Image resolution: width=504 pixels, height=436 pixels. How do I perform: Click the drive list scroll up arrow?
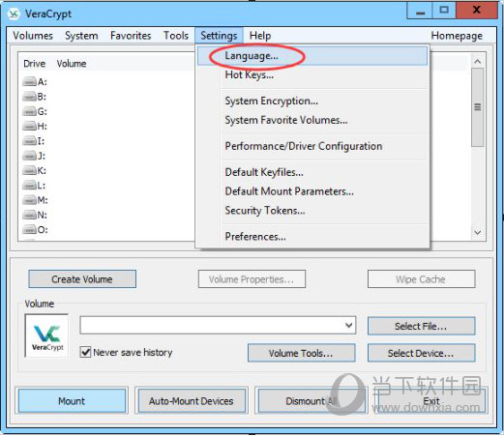tap(478, 61)
